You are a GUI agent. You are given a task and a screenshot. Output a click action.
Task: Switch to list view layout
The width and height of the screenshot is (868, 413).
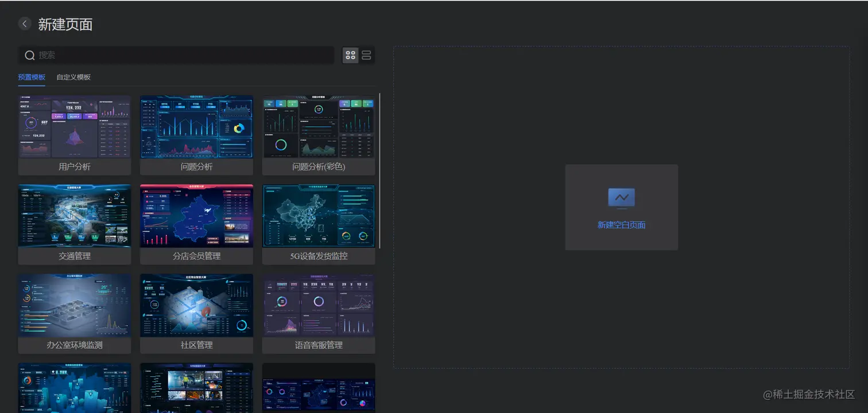366,55
